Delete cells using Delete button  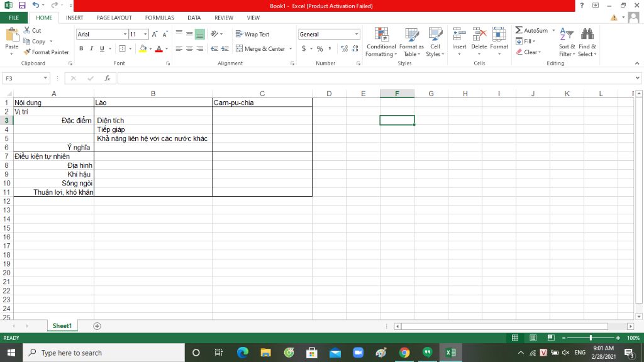pos(479,42)
